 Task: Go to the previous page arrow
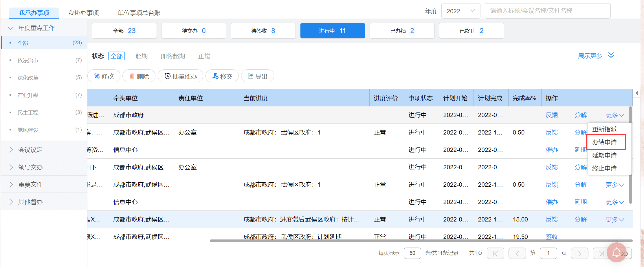(517, 253)
